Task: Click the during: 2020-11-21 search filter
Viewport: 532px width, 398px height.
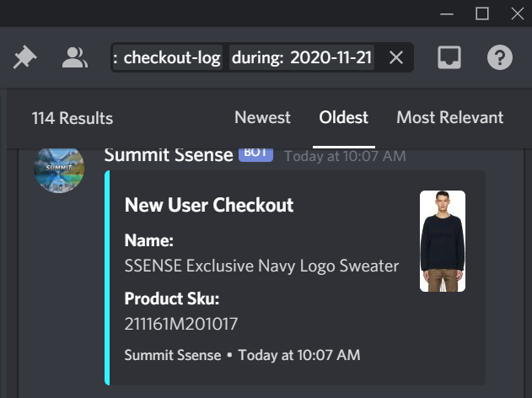Action: [302, 57]
